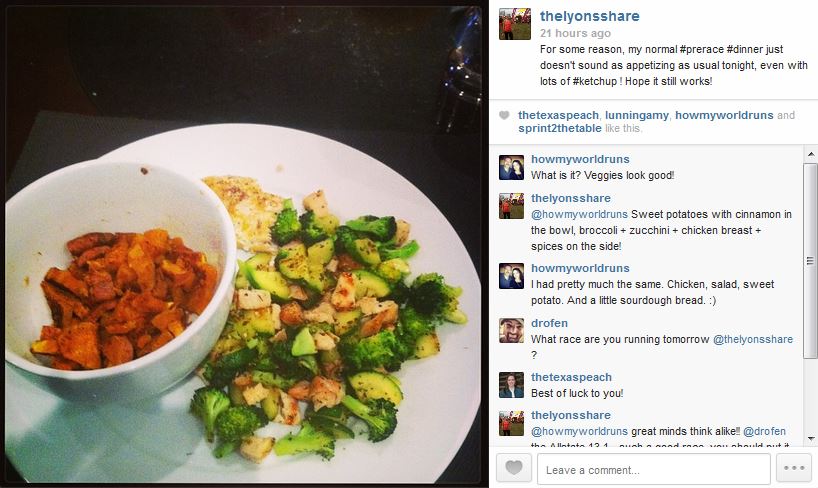The image size is (818, 488).
Task: Open the three-dots more options button
Action: point(793,468)
